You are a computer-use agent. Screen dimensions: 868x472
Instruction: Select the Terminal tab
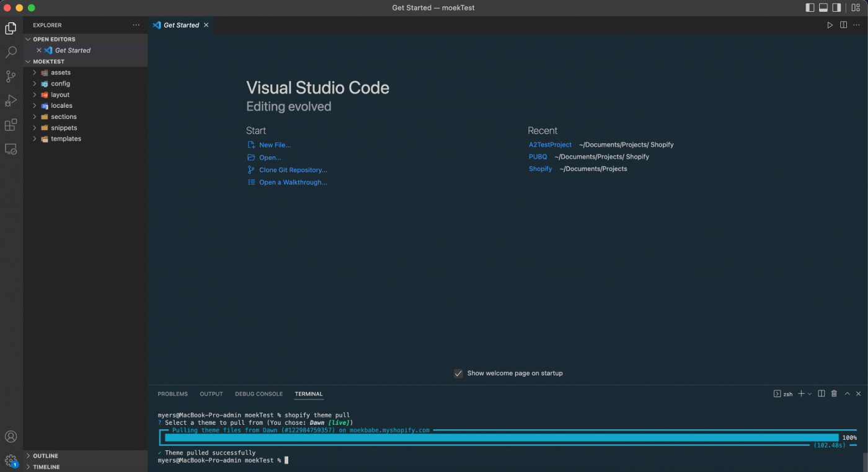pos(309,394)
